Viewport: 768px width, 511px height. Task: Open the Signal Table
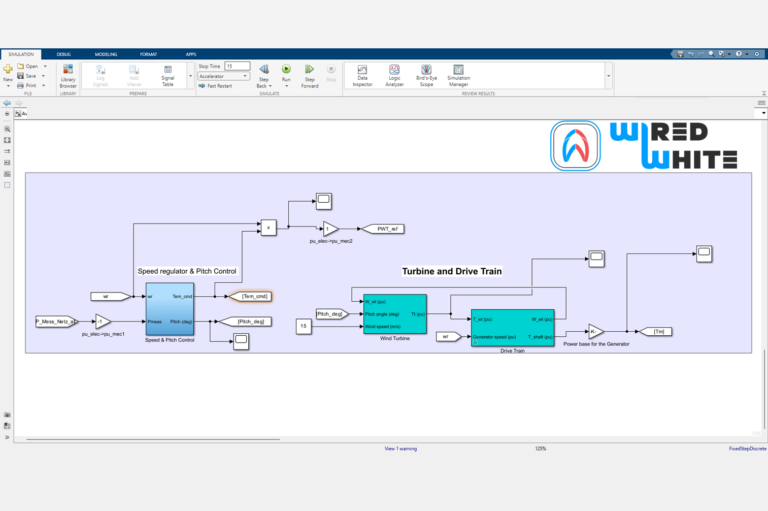tap(167, 75)
